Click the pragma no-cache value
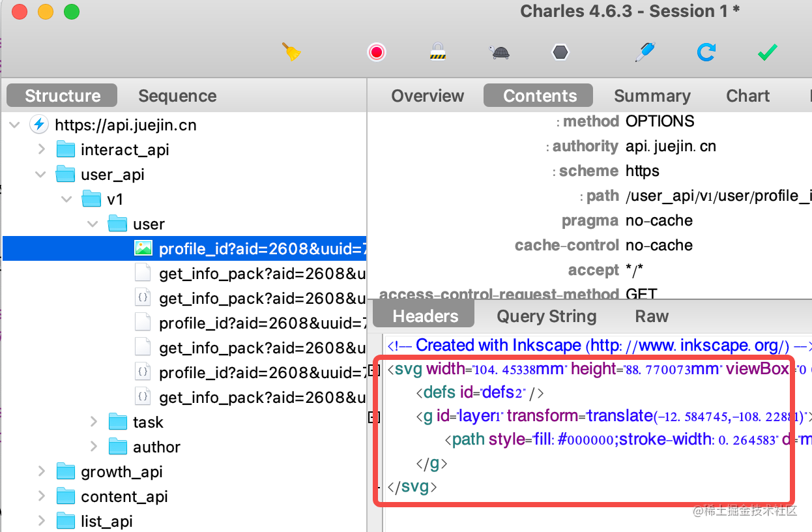This screenshot has height=532, width=812. coord(659,220)
